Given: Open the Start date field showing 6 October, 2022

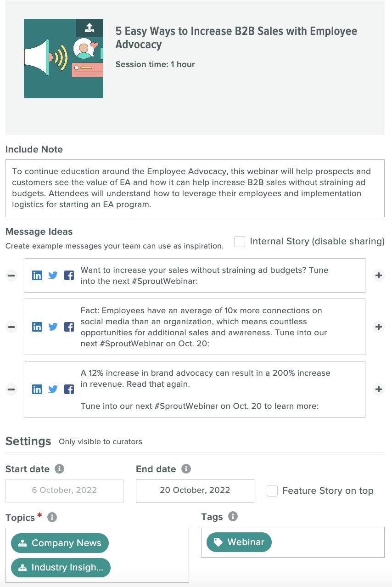Looking at the screenshot, I should point(64,491).
